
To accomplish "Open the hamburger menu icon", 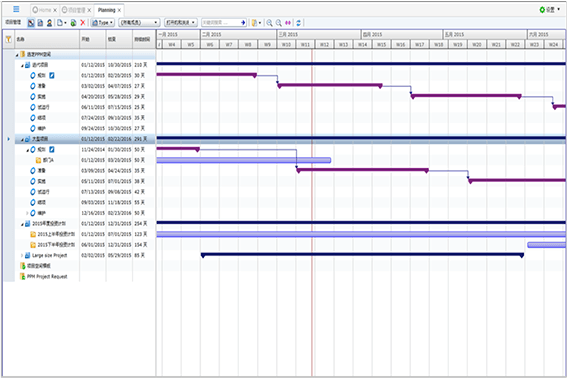I will click(16, 9).
